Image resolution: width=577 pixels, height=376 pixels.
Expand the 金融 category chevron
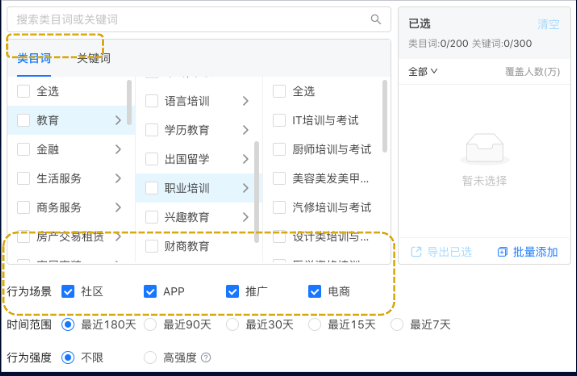118,149
